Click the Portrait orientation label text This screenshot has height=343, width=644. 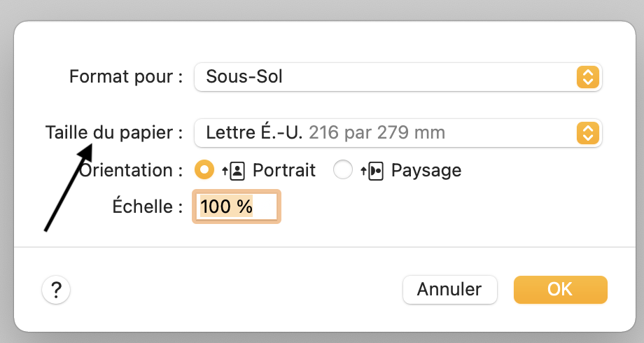click(x=283, y=170)
